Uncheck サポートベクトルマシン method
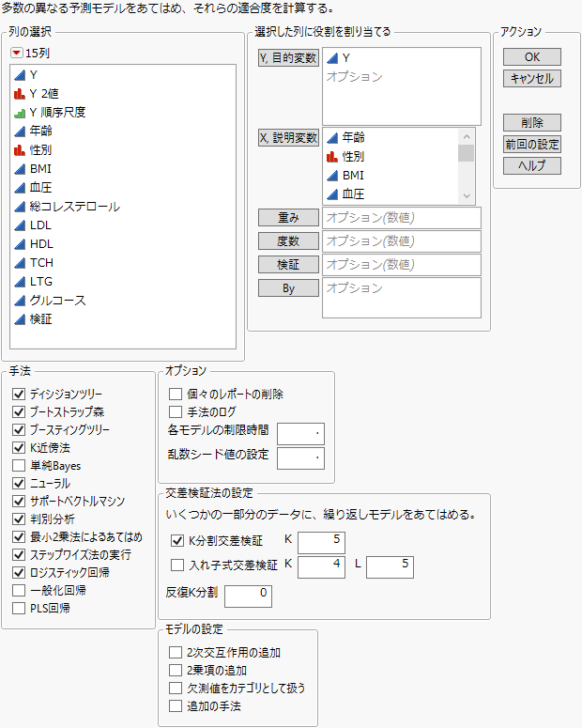582x728 pixels. coord(19,502)
